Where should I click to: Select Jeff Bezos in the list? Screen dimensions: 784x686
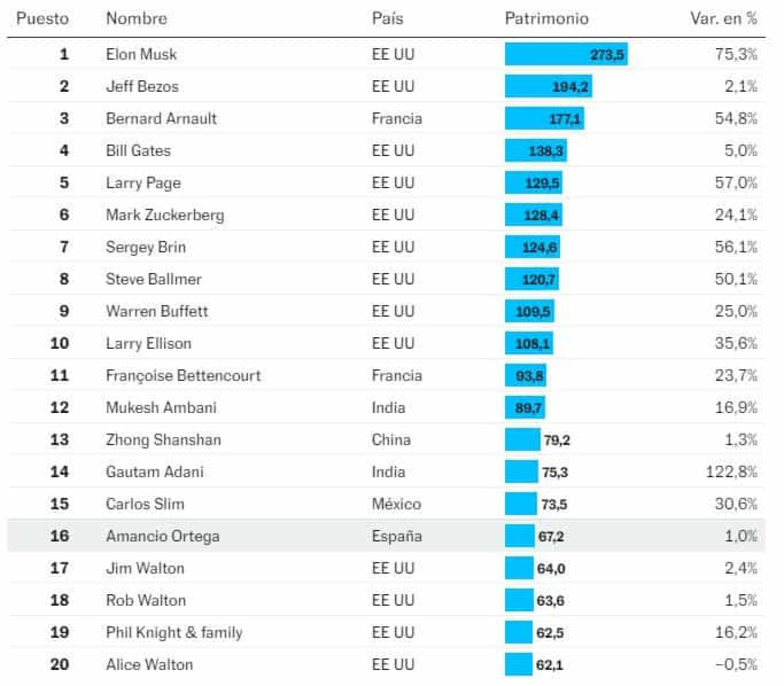[x=142, y=87]
